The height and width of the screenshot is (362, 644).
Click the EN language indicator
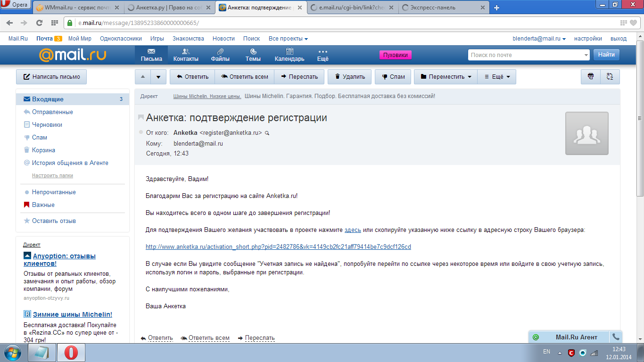[x=546, y=352]
